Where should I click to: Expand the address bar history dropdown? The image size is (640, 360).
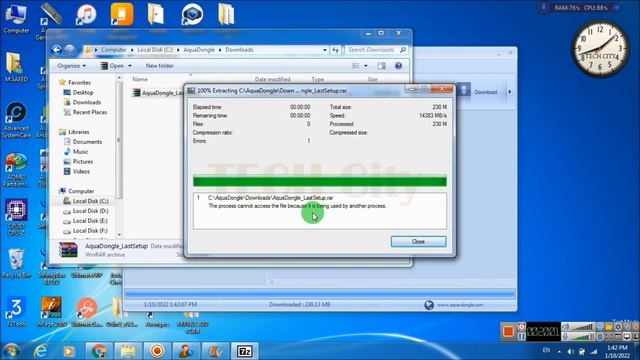[325, 50]
